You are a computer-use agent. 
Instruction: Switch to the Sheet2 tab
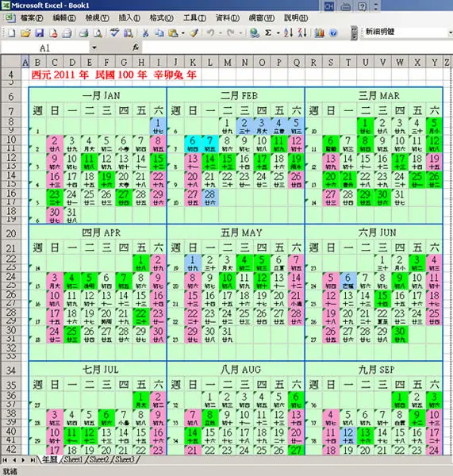99,459
